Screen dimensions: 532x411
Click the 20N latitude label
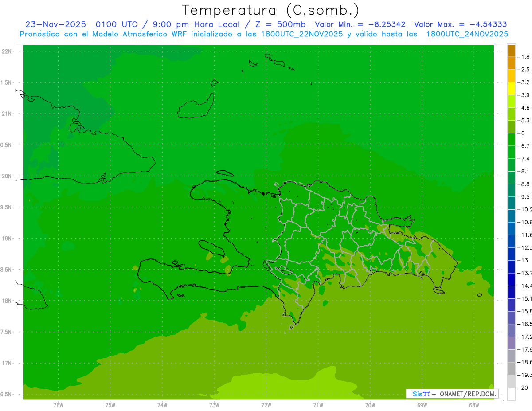coord(8,176)
